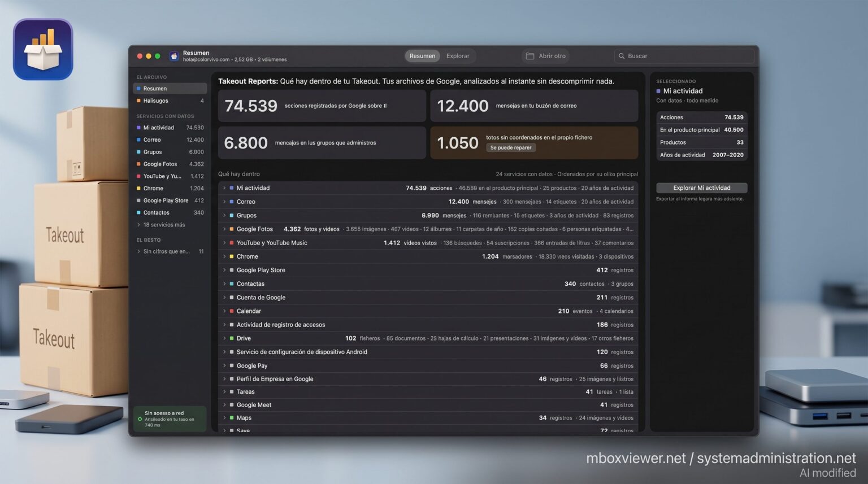Click Resumen blue icon in sidebar
This screenshot has height=484, width=868.
tap(138, 89)
